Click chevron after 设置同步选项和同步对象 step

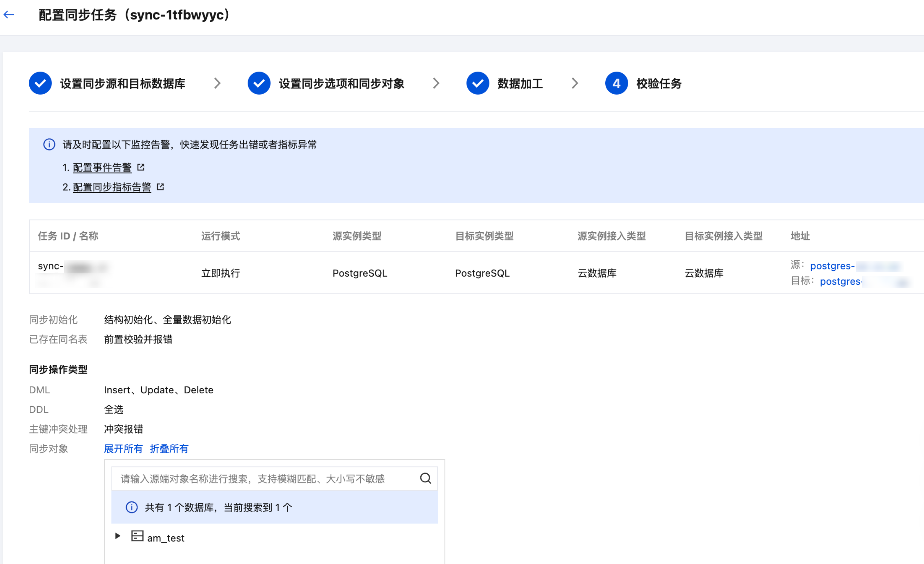point(436,83)
